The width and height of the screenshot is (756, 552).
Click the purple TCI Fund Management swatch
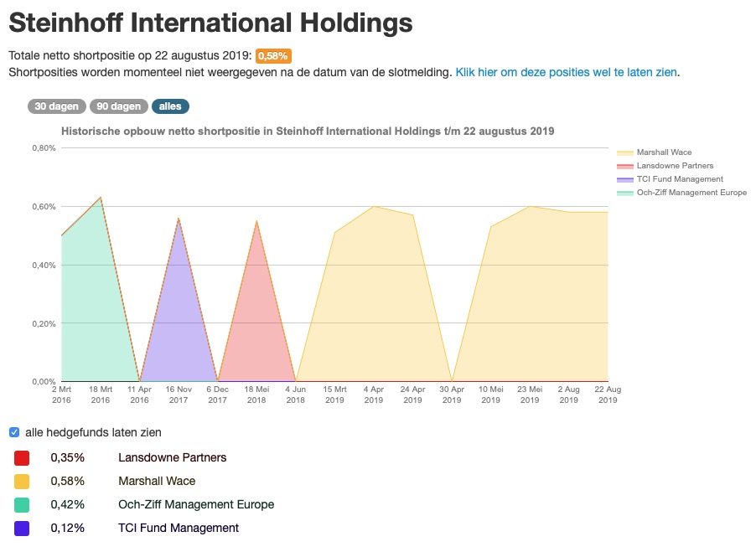click(23, 528)
